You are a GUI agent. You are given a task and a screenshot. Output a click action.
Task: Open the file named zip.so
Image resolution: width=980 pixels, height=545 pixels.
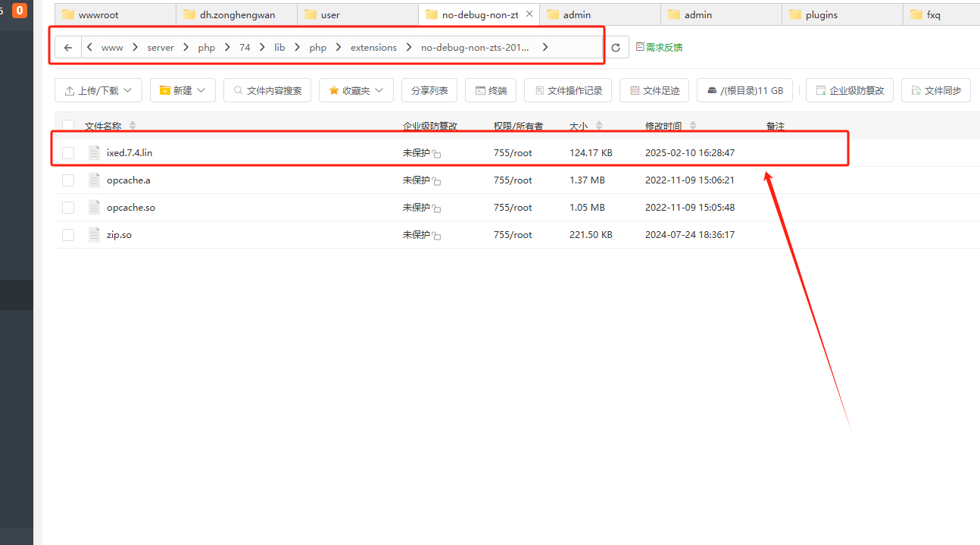119,235
